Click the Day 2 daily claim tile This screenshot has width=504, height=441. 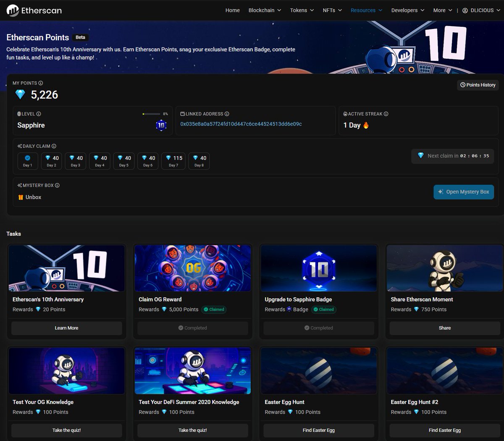[52, 161]
